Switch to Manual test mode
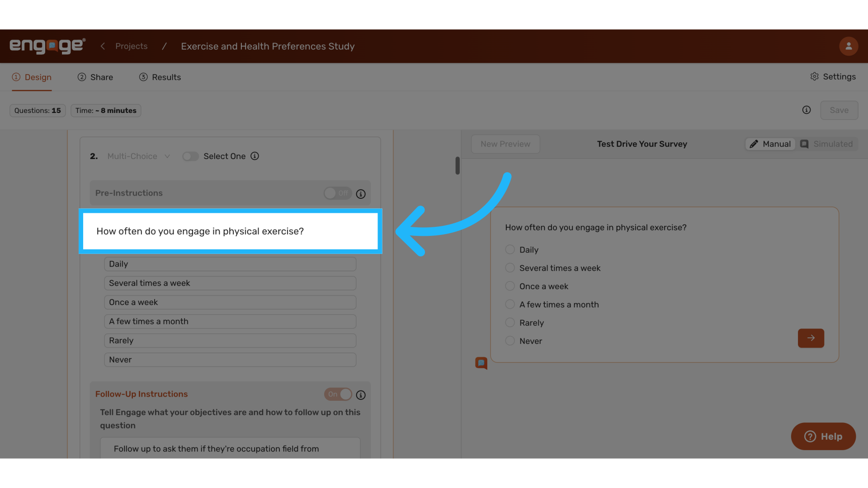This screenshot has width=868, height=488. coord(770,144)
